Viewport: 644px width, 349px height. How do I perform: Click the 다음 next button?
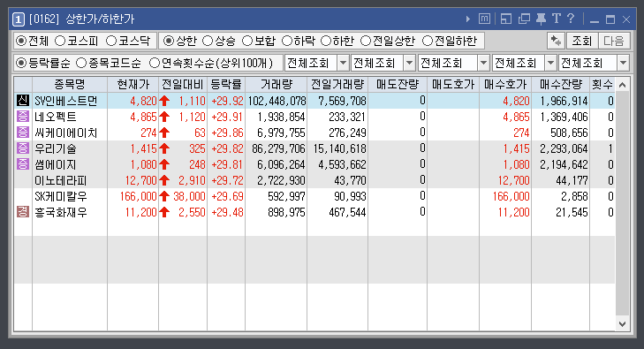pyautogui.click(x=614, y=41)
